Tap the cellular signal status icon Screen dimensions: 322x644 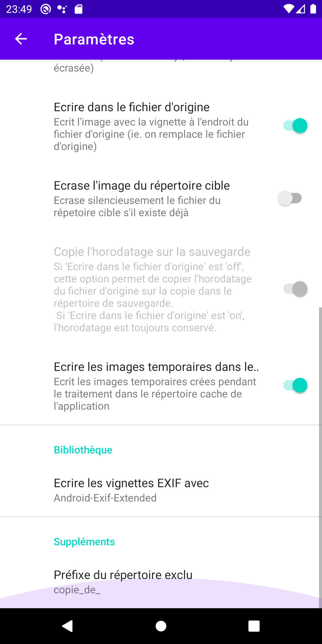(301, 9)
